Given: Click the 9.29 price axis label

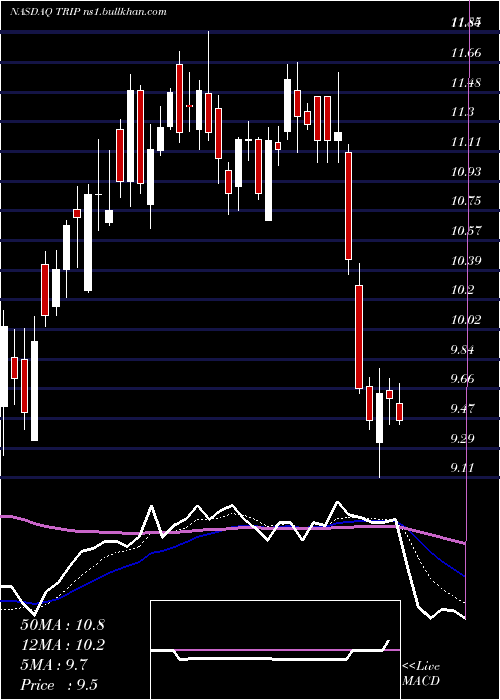Looking at the screenshot, I should pos(462,438).
